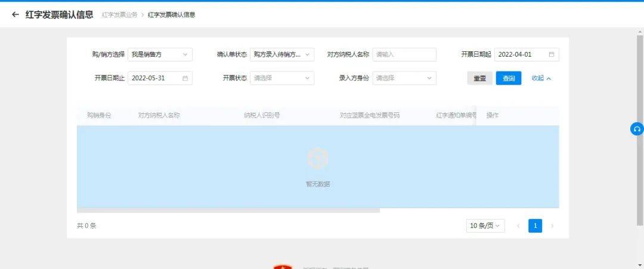Open calendar icon in 开票日期起 field
Viewport: 644px width, 269px height.
pos(551,54)
